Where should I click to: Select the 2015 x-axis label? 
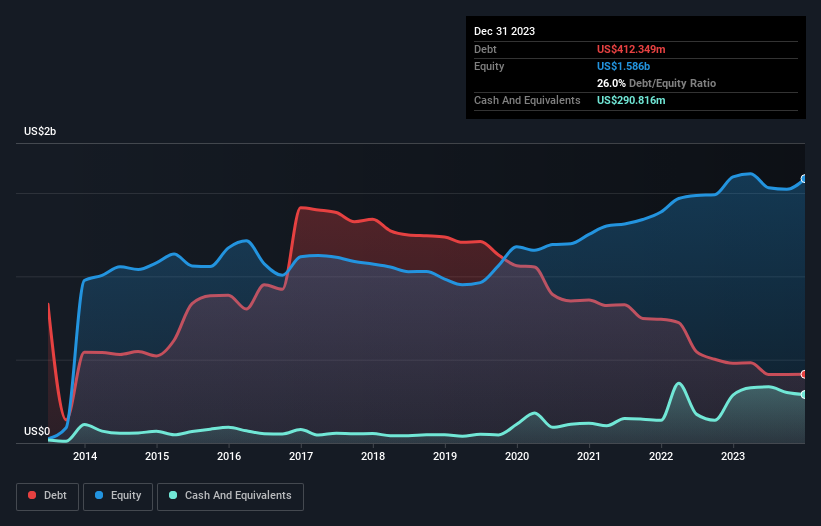pos(157,456)
